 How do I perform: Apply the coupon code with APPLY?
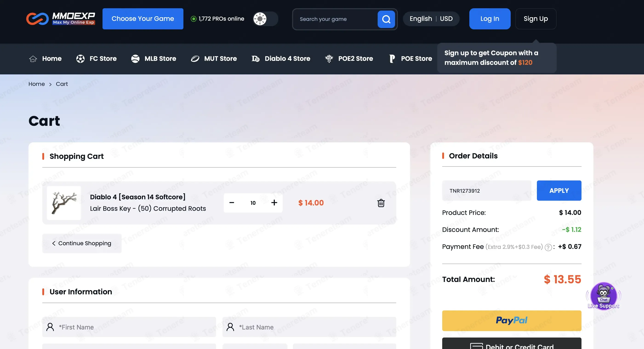pyautogui.click(x=559, y=191)
